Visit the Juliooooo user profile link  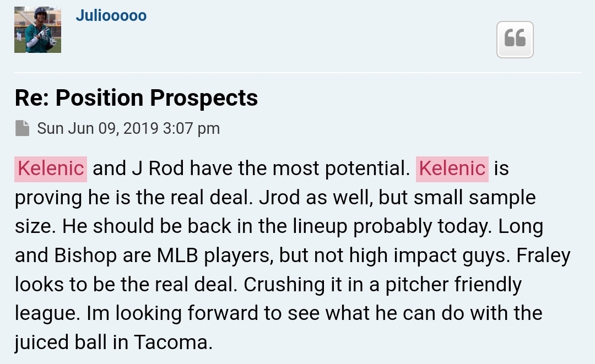pyautogui.click(x=111, y=15)
